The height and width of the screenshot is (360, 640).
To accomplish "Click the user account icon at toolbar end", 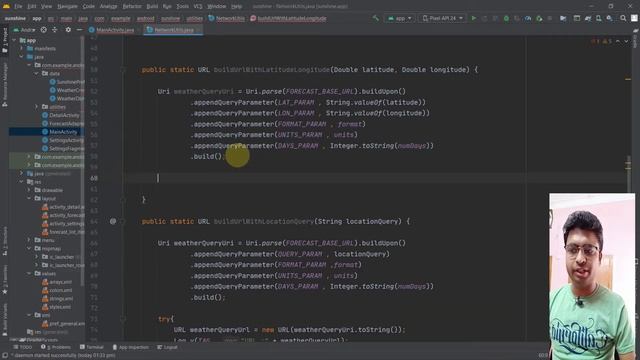I will point(634,18).
